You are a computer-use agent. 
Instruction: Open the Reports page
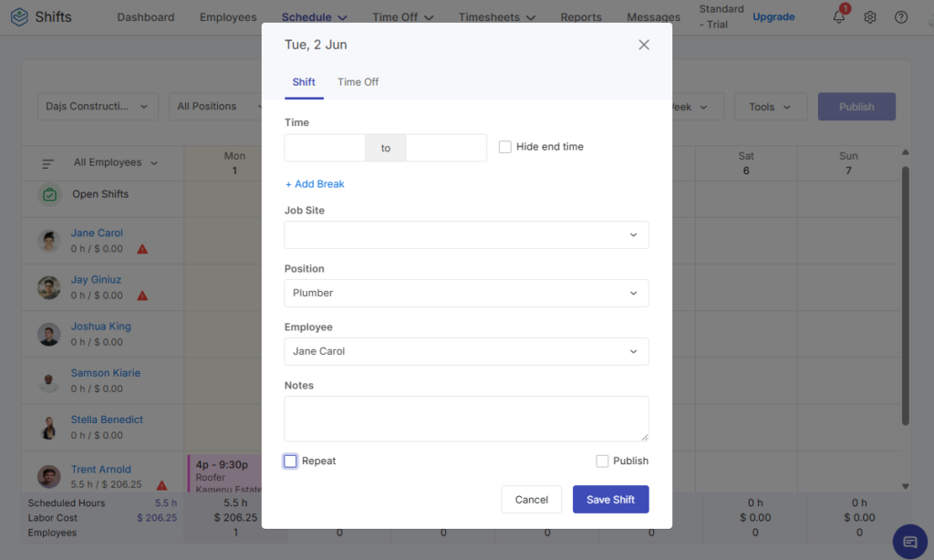[x=581, y=17]
